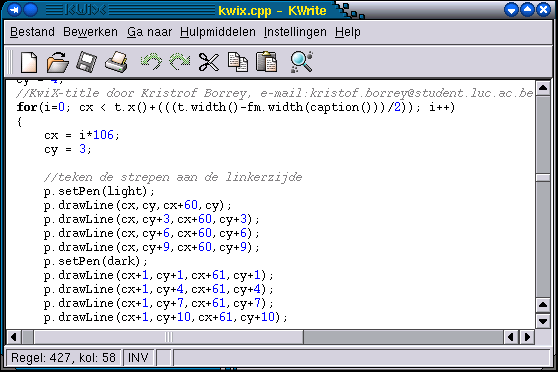
Task: Click the 'p.drawLine(cx+1,cy+4,cx+61,cy+4);' line
Action: coord(159,289)
